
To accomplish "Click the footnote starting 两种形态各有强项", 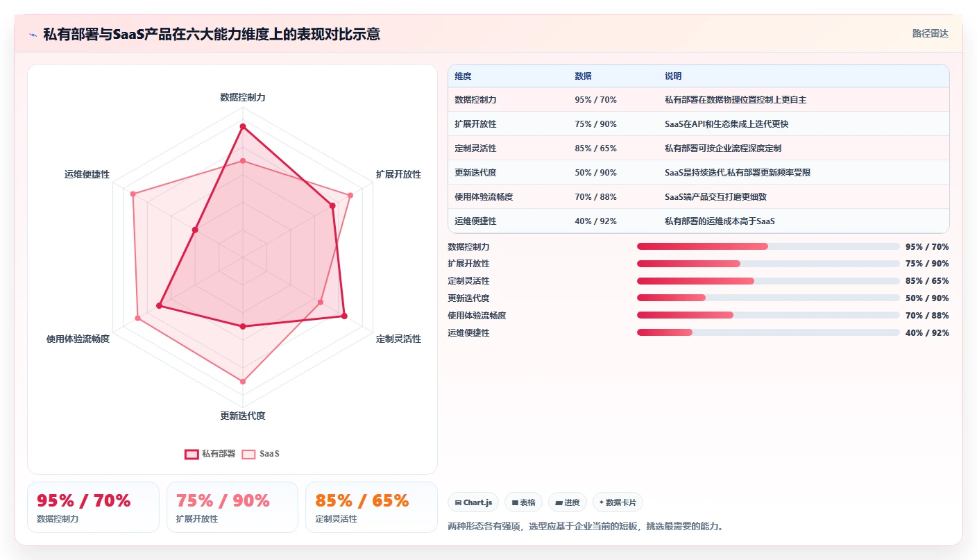I will [x=586, y=526].
